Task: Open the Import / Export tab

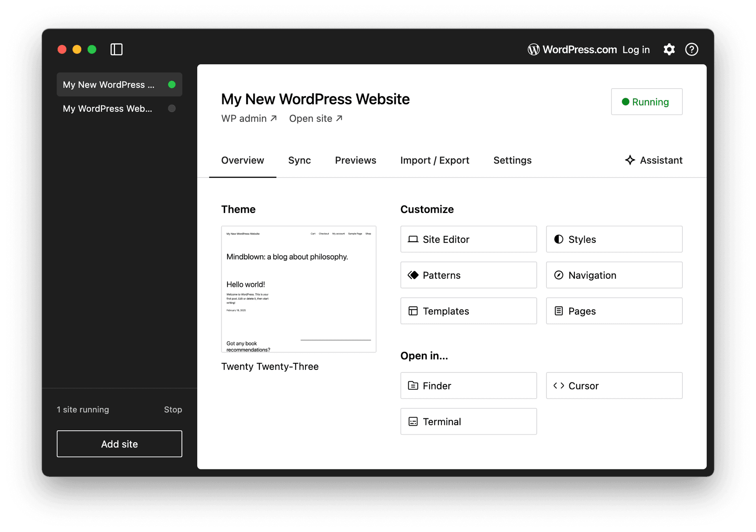Action: coord(435,160)
